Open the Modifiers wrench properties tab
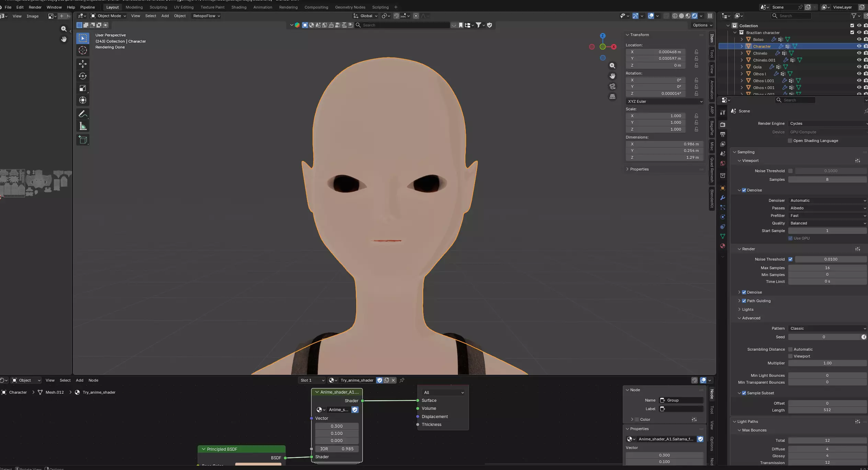868x470 pixels. pos(723,198)
